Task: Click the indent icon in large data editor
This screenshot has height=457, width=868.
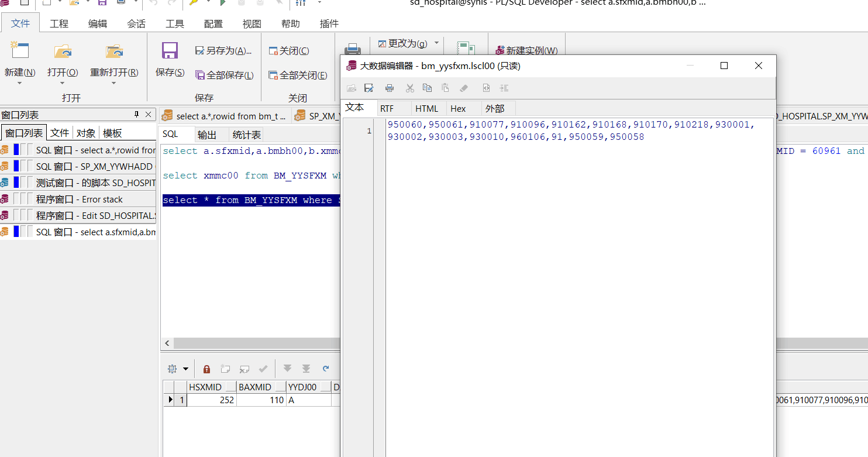Action: tap(504, 88)
